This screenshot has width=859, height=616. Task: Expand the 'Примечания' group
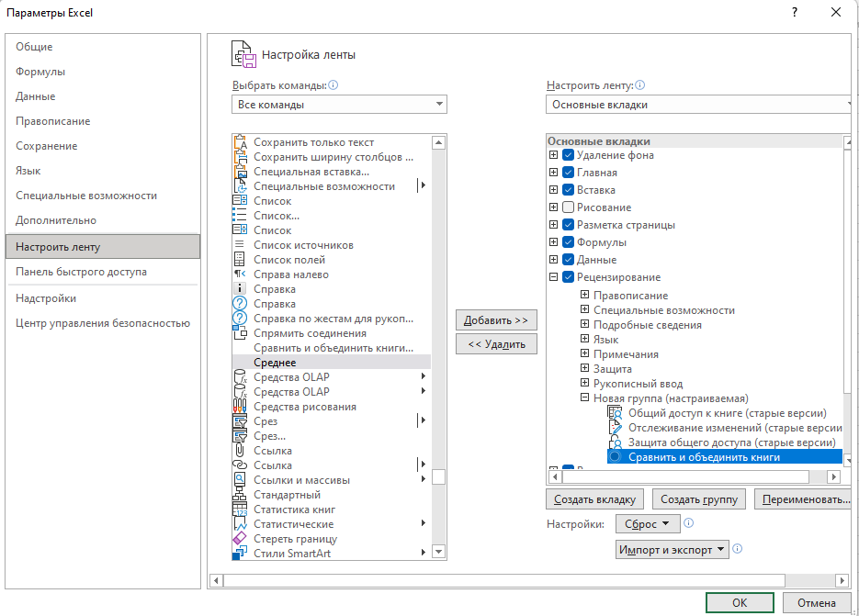pyautogui.click(x=584, y=353)
